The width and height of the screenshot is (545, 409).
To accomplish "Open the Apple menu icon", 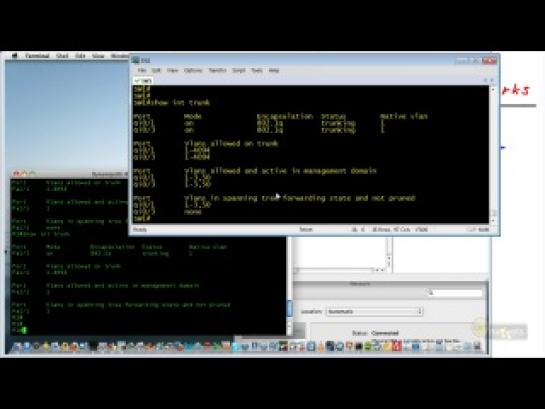I will pos(15,56).
